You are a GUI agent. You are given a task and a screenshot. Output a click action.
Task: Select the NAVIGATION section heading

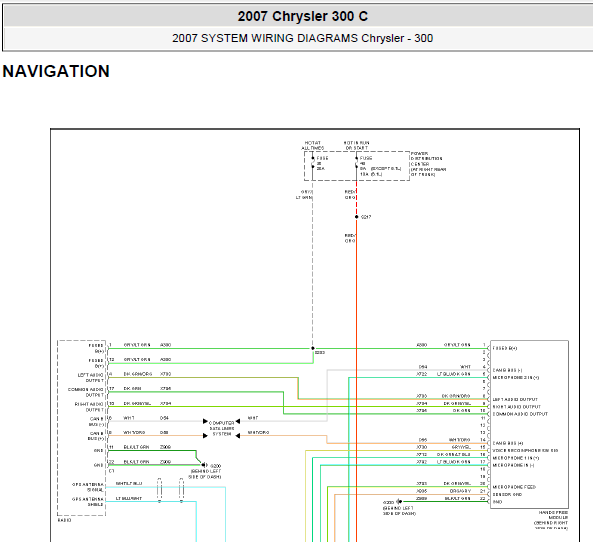click(x=56, y=71)
